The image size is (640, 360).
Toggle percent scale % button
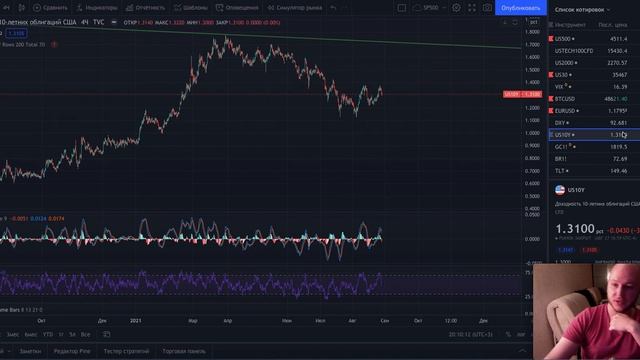coord(508,334)
